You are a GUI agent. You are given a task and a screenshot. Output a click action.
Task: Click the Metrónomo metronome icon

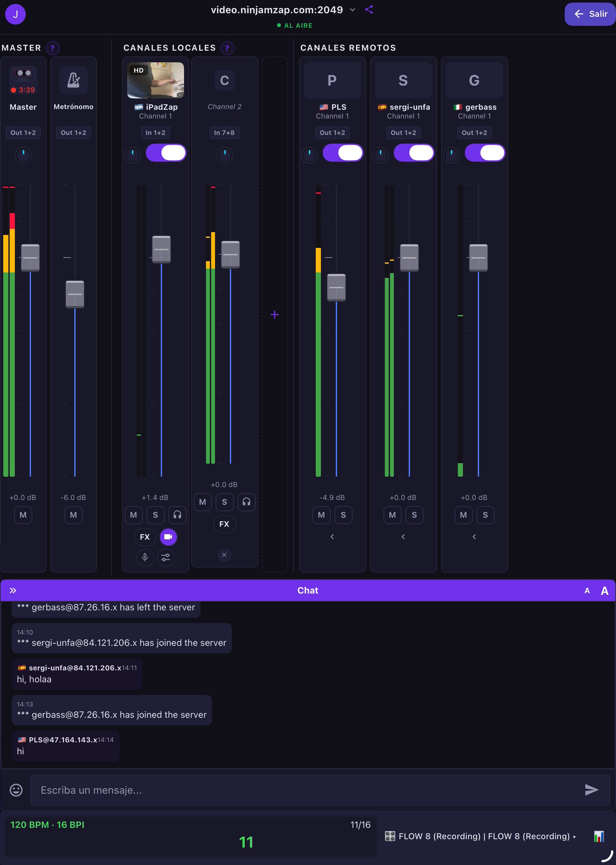[74, 80]
